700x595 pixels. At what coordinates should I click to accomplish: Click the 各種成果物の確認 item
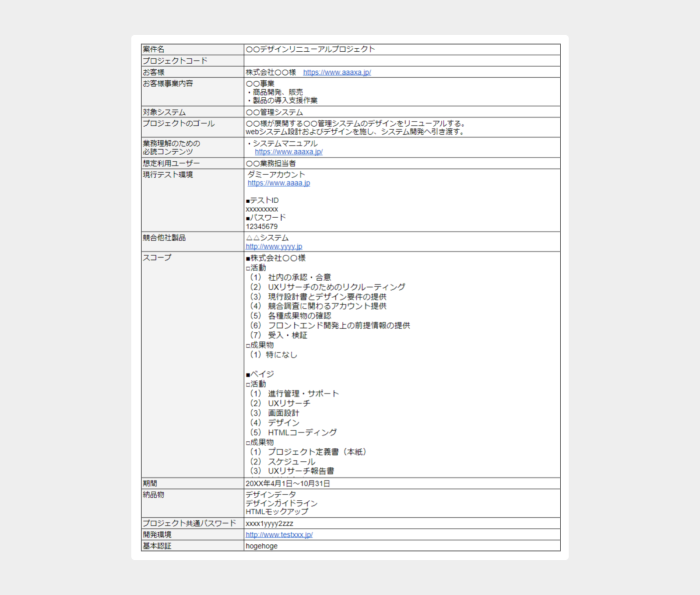pyautogui.click(x=299, y=316)
